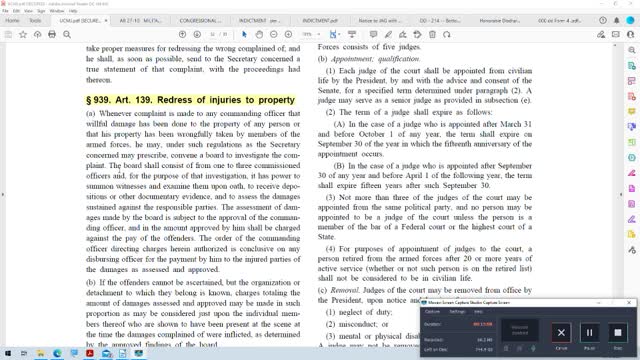Viewport: 640px width, 360px height.
Task: Click the page number input field
Action: click(x=212, y=34)
